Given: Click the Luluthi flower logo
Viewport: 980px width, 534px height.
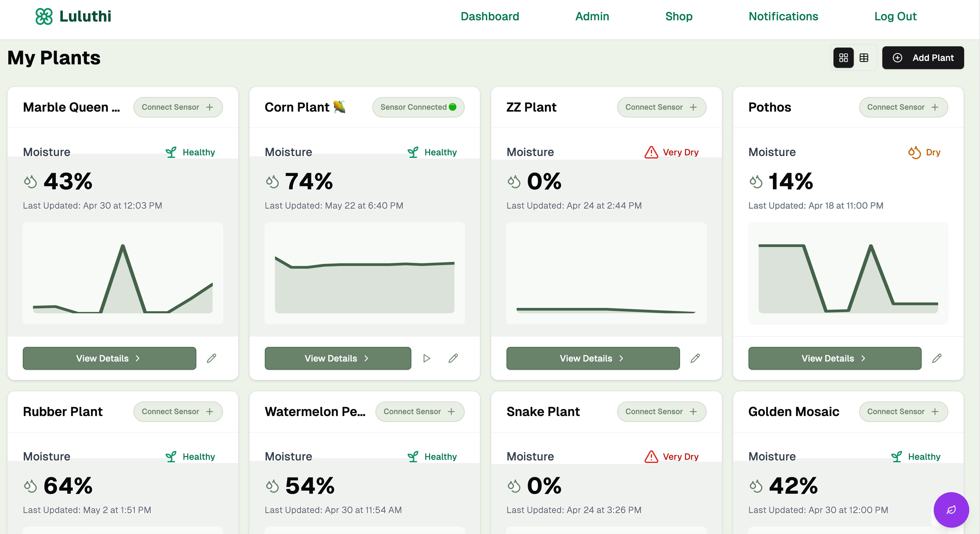Looking at the screenshot, I should tap(44, 16).
